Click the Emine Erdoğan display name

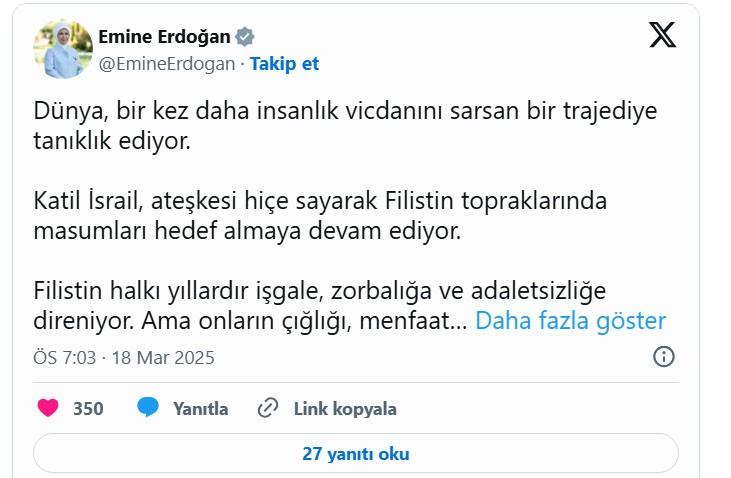(x=165, y=37)
